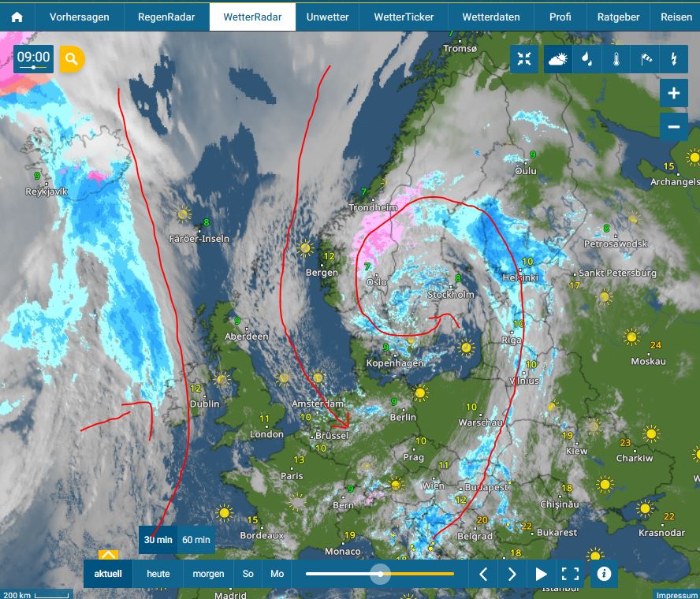This screenshot has width=700, height=599.
Task: Select the rain drops precipitation layer
Action: (586, 58)
